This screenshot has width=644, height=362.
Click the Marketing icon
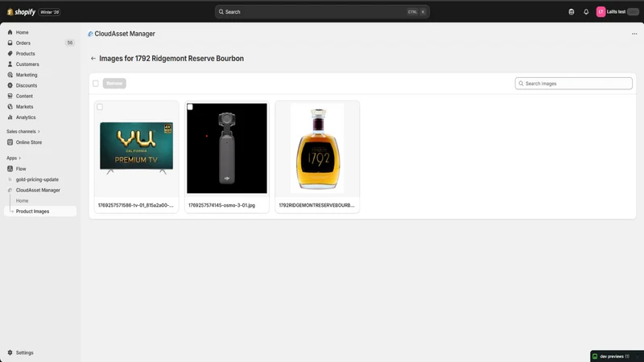[x=10, y=75]
